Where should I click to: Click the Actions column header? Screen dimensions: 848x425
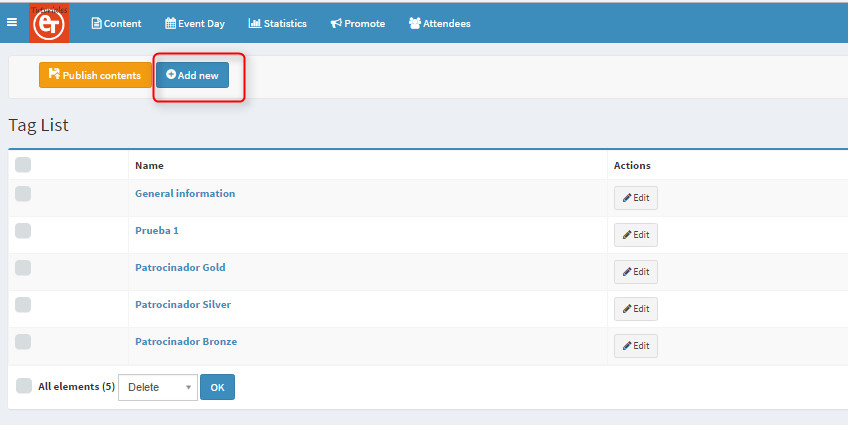[x=632, y=165]
